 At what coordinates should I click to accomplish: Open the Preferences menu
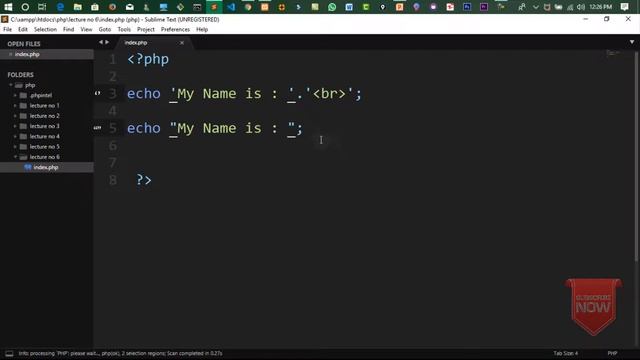pyautogui.click(x=175, y=29)
